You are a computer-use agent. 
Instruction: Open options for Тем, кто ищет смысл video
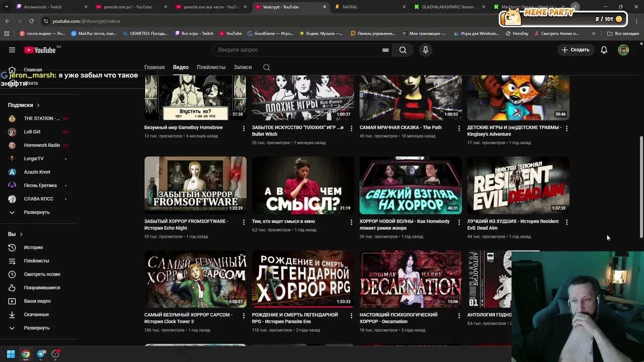tap(351, 222)
